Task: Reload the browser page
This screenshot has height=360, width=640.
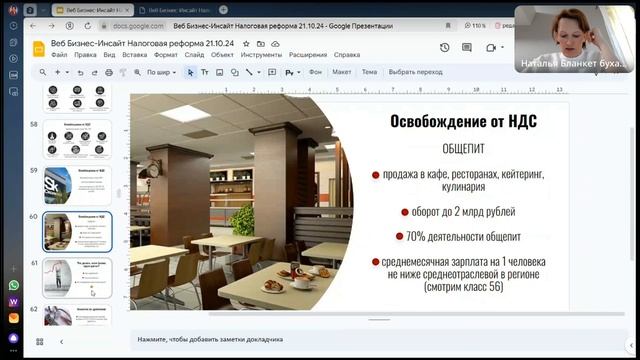Action: coord(88,26)
